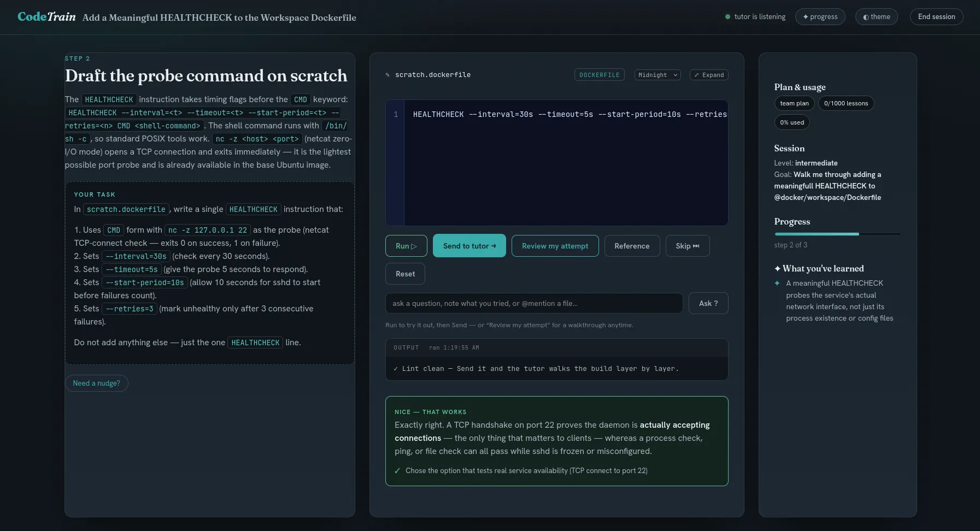Focus the ask a question input field
This screenshot has height=531, width=980.
point(534,303)
